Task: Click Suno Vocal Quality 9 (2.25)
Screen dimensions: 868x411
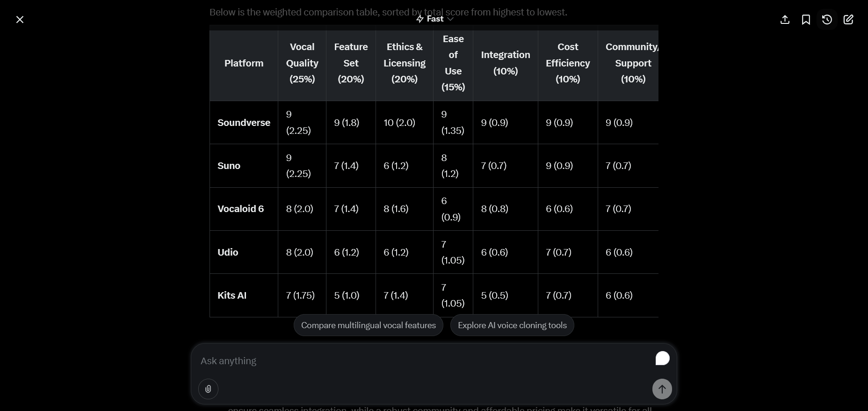Action: 298,166
